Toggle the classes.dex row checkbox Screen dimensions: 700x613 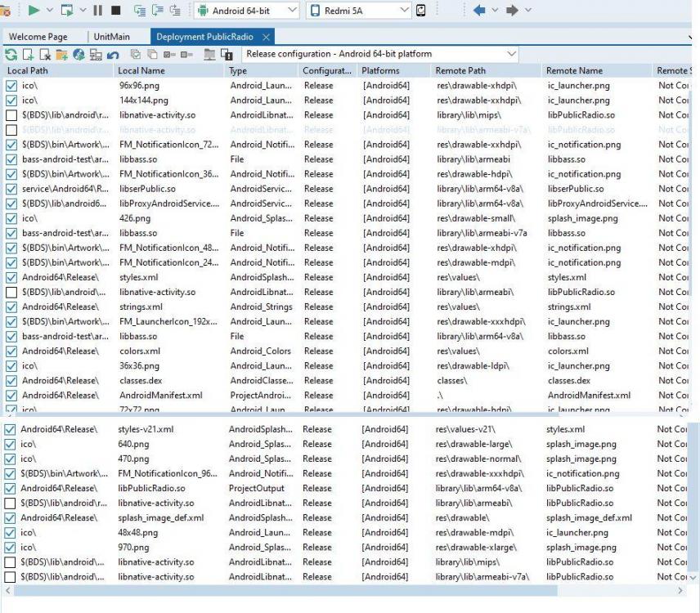click(x=11, y=381)
